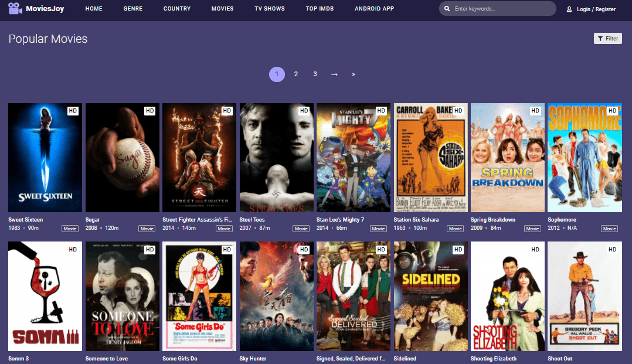Image resolution: width=632 pixels, height=364 pixels.
Task: Open the Country menu
Action: point(177,8)
